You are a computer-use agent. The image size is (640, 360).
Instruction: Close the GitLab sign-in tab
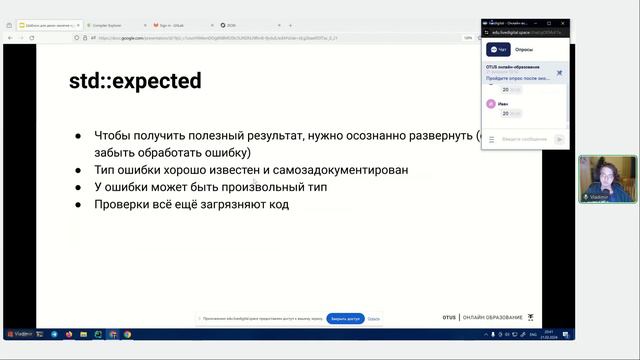point(212,25)
